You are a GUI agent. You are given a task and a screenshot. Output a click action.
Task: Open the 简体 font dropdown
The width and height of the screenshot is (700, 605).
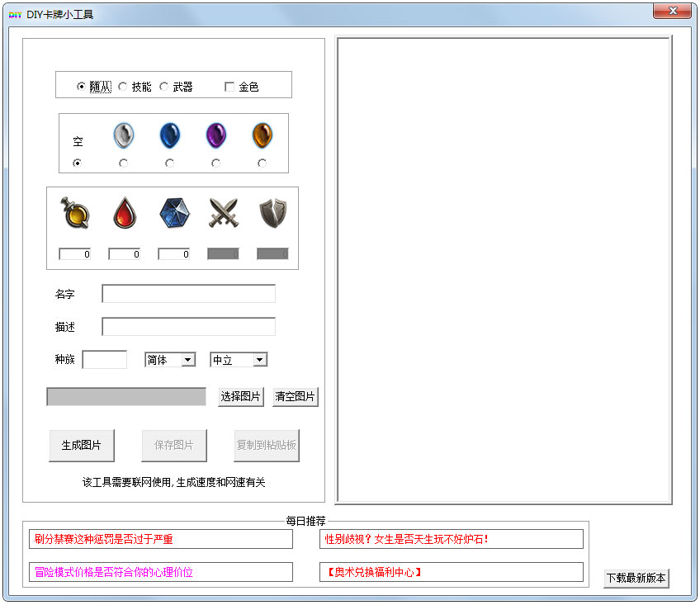point(170,359)
